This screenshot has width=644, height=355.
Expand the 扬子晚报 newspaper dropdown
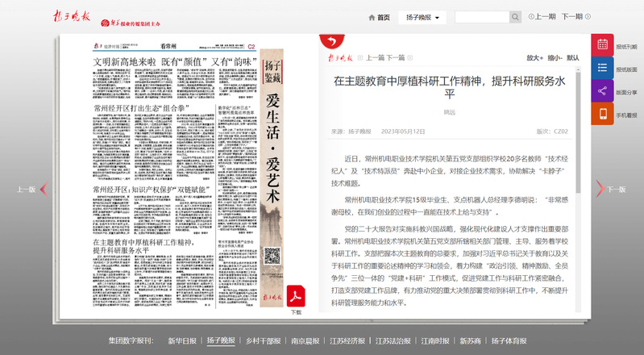(424, 17)
